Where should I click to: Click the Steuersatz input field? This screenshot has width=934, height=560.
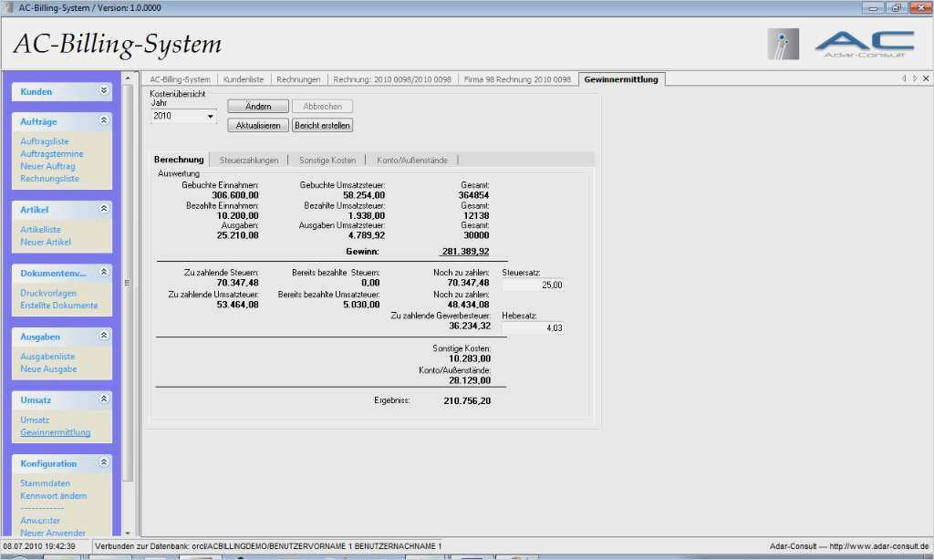coord(533,285)
